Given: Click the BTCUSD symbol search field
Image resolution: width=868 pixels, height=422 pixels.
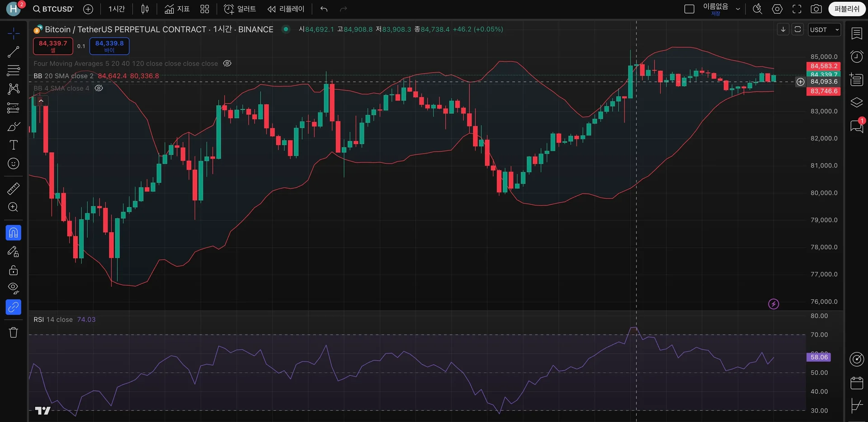Looking at the screenshot, I should [x=53, y=9].
